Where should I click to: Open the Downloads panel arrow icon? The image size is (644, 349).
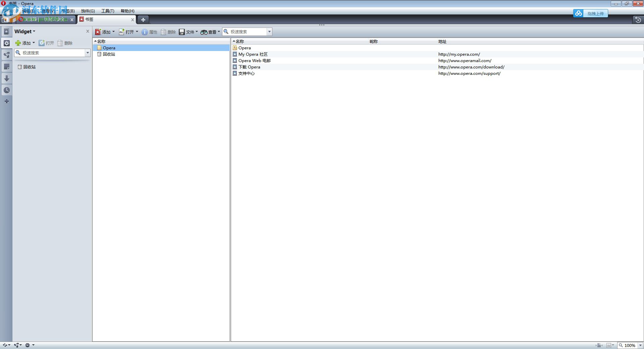coord(6,78)
